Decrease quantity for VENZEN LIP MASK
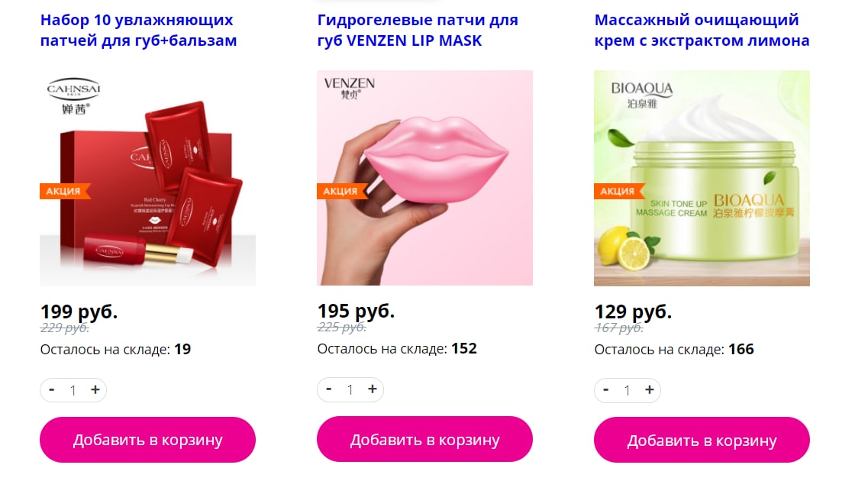Screen dimensions: 868x481 click(x=329, y=389)
